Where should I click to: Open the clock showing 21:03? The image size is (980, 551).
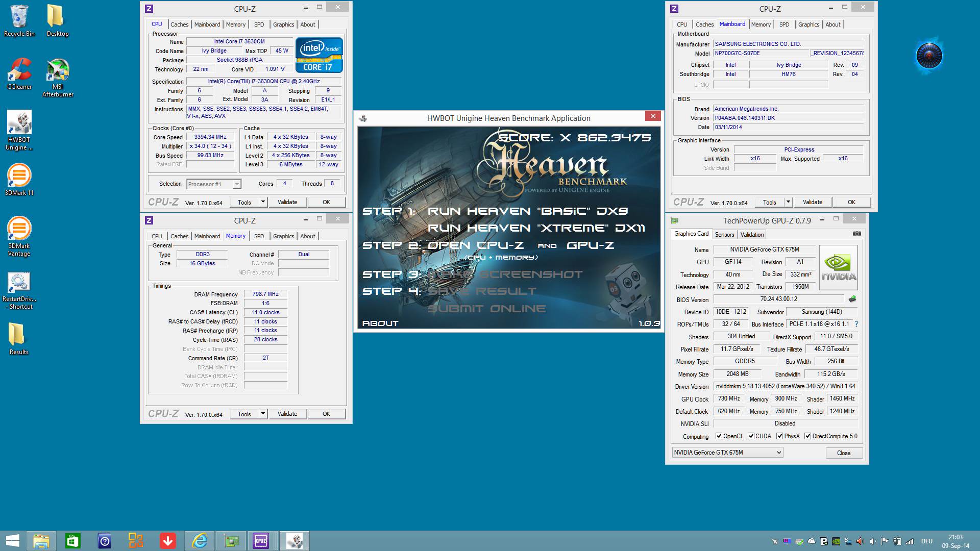coord(955,541)
